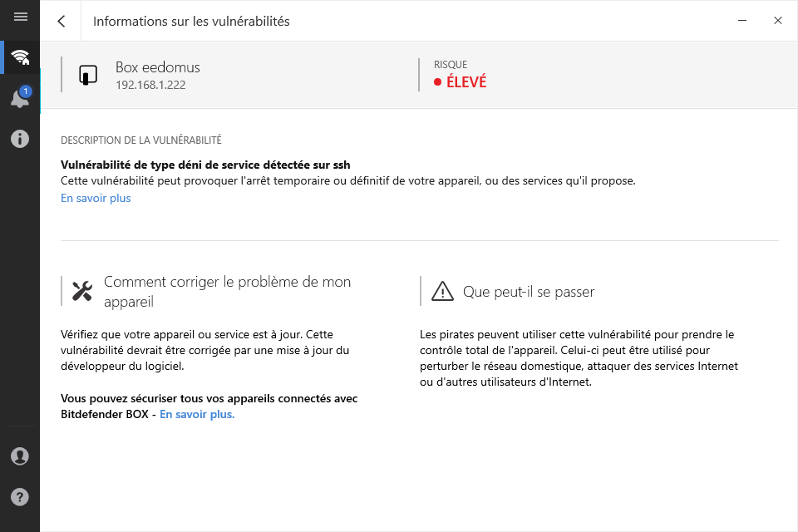The image size is (798, 532).
Task: Click the IP address 192.168.1.222
Action: coord(150,85)
